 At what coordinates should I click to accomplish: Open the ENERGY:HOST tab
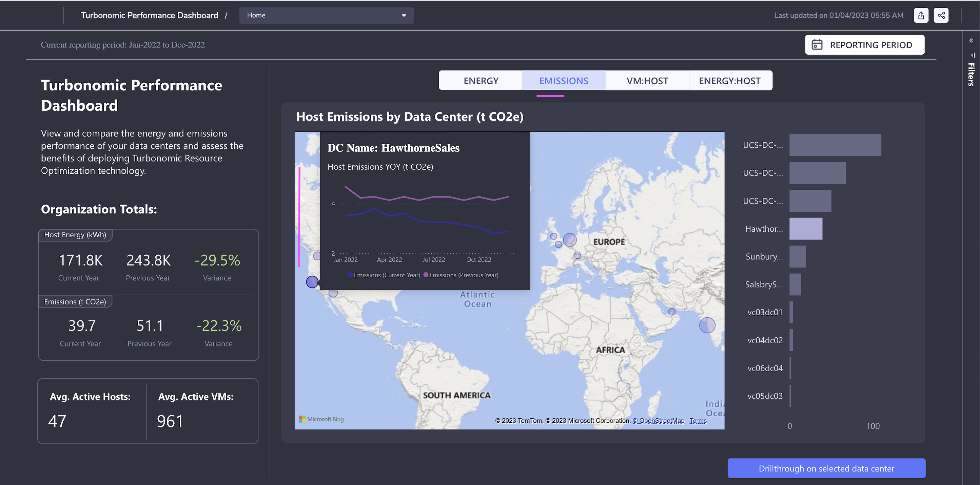729,81
